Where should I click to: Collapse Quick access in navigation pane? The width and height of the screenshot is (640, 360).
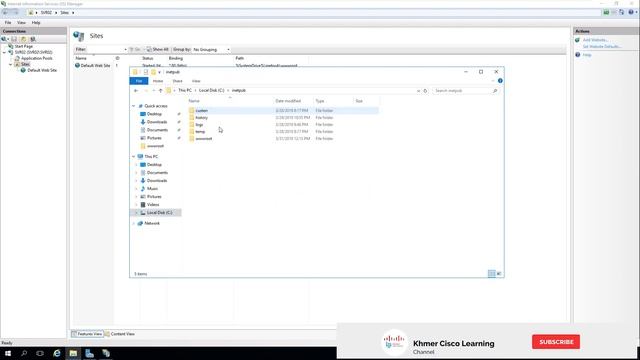pos(133,106)
